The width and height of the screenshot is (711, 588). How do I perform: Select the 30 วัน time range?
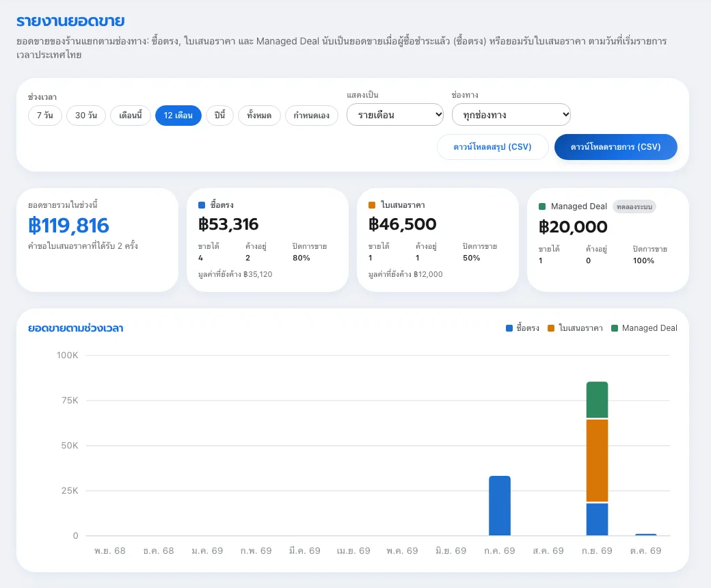click(86, 115)
